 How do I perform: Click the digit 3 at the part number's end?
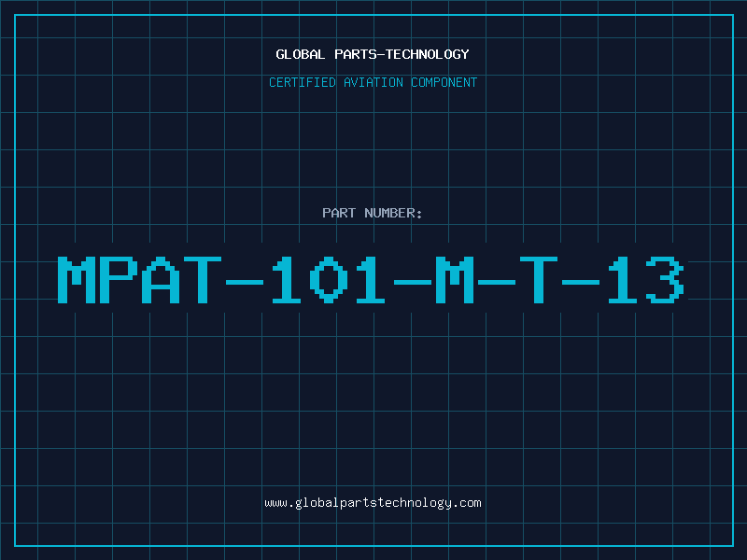tap(665, 279)
